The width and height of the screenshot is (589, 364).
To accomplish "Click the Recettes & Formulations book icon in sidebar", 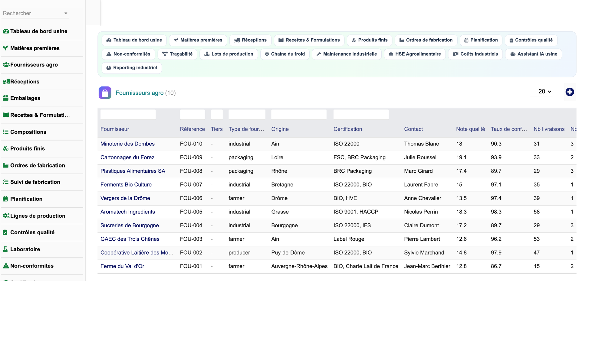I will click(6, 115).
